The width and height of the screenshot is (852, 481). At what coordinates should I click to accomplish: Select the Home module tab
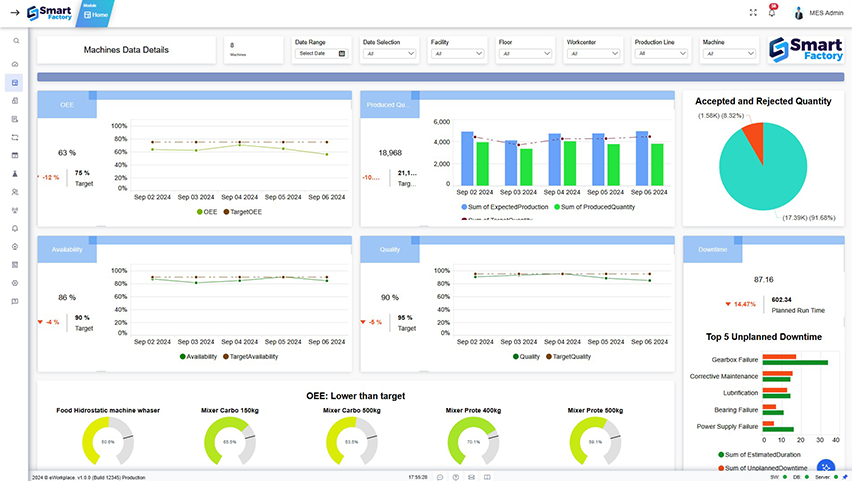coord(96,14)
